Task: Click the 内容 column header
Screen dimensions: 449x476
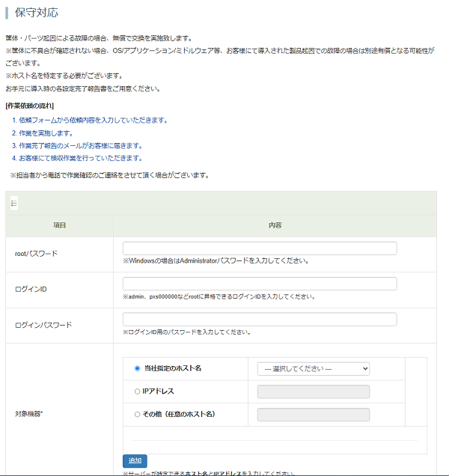Action: pos(275,225)
